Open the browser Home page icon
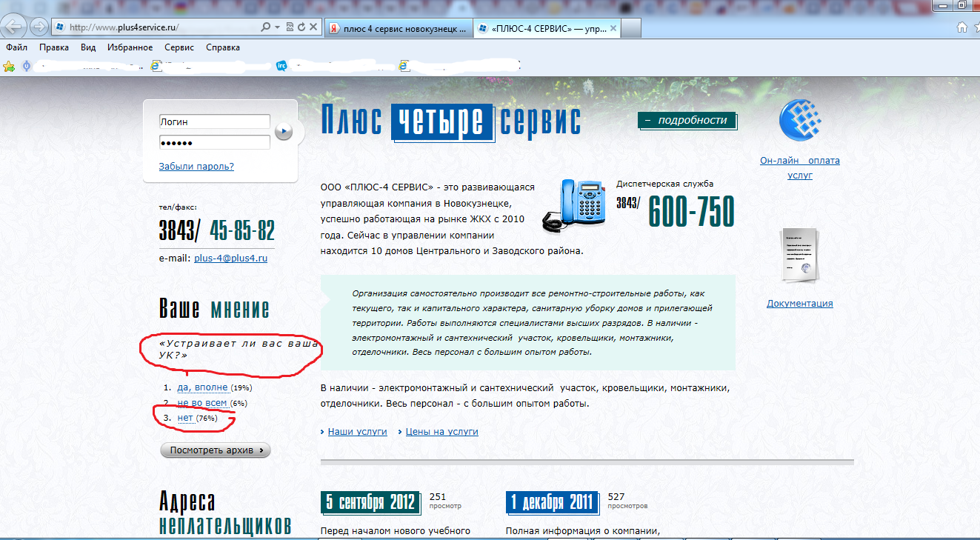Viewport: 980px width, 540px height. pos(962,27)
